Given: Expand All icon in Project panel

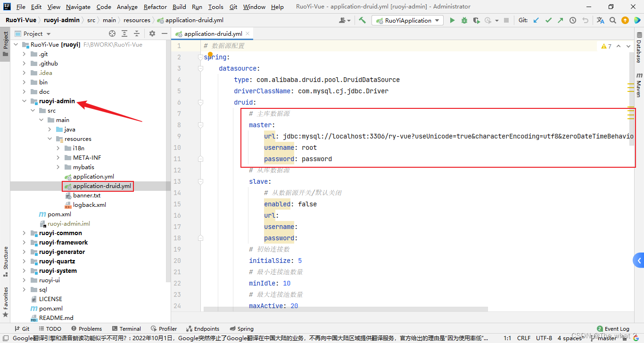Looking at the screenshot, I should coord(124,33).
